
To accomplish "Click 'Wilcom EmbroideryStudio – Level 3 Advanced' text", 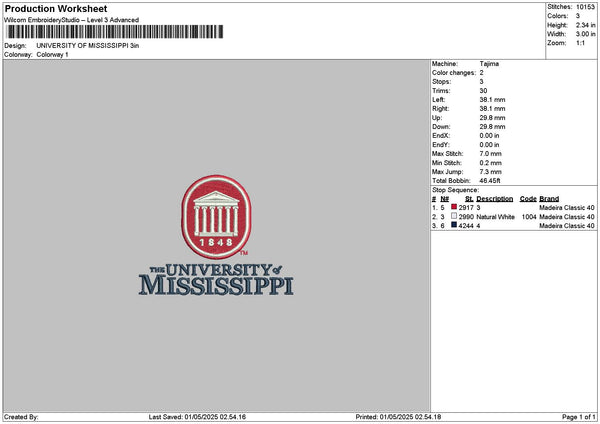I will [72, 20].
